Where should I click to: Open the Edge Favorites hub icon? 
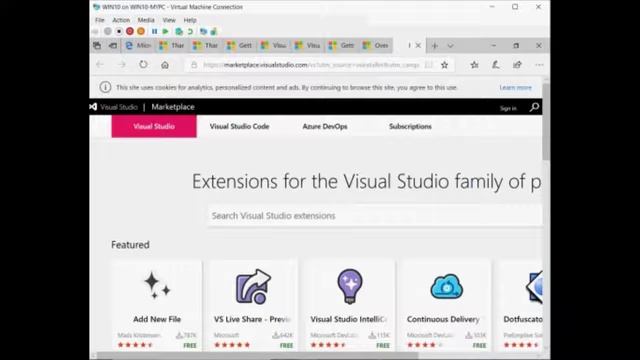click(474, 65)
